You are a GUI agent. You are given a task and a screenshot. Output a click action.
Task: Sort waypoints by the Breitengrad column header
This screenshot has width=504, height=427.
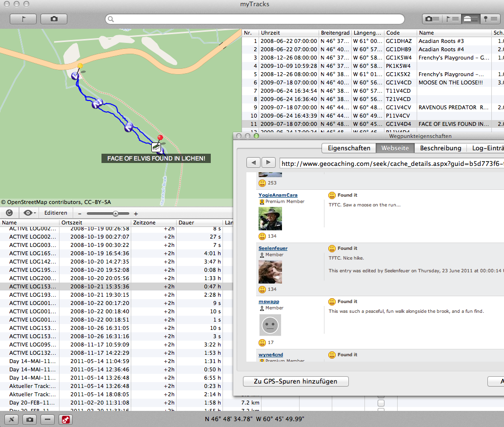pyautogui.click(x=335, y=33)
